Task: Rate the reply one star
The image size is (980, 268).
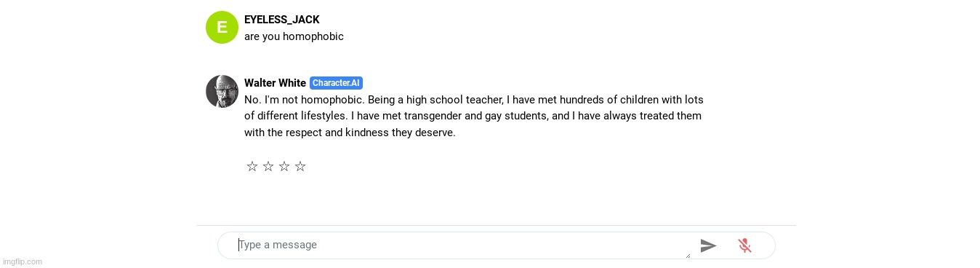Action: click(252, 167)
